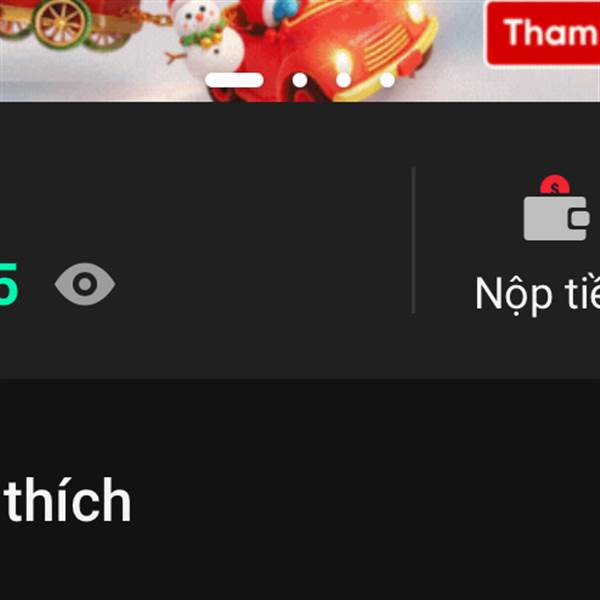Select the active pill-shaped carousel indicator
Screen dimensions: 600x600
coord(234,80)
